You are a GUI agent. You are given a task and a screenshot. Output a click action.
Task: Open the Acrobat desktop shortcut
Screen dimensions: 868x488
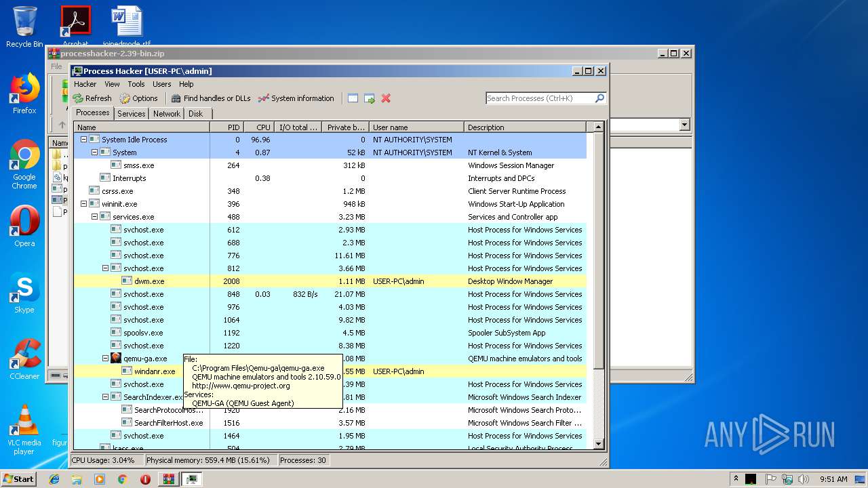75,26
